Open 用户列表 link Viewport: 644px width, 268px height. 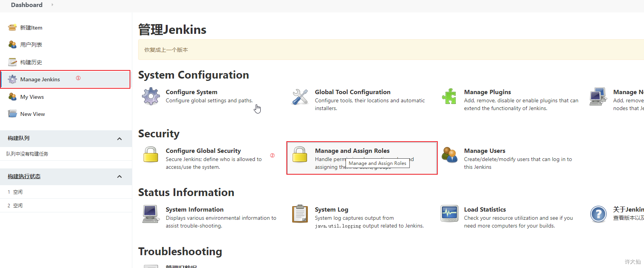tap(31, 45)
